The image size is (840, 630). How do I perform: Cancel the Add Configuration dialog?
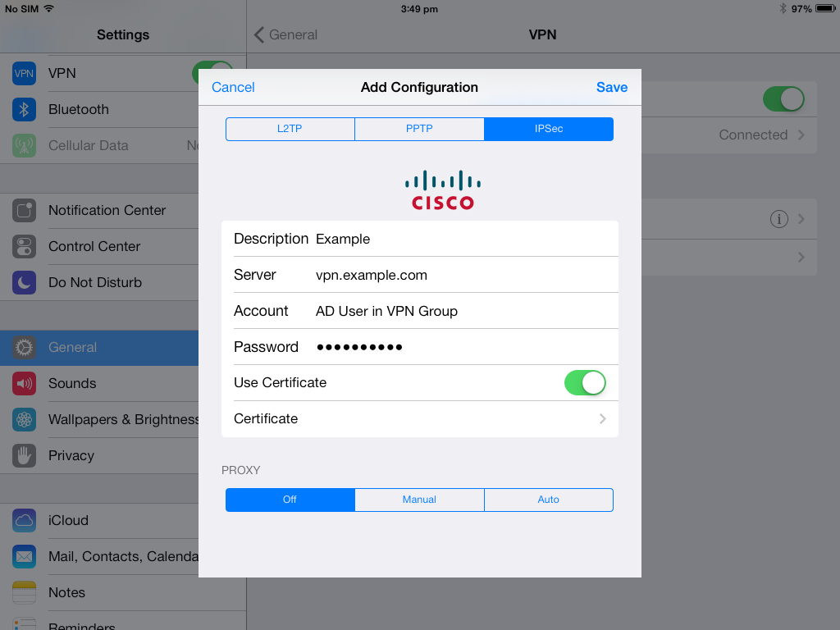click(233, 87)
